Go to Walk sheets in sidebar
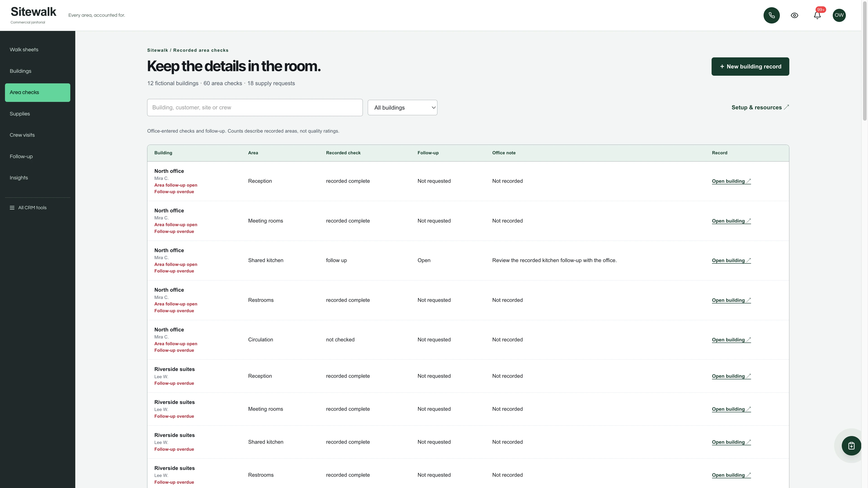The width and height of the screenshot is (868, 488). (x=37, y=49)
